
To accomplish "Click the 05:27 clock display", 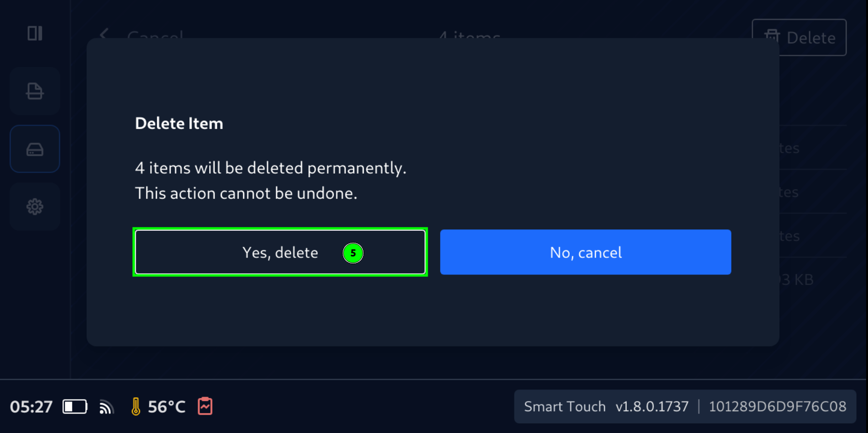I will [x=31, y=406].
